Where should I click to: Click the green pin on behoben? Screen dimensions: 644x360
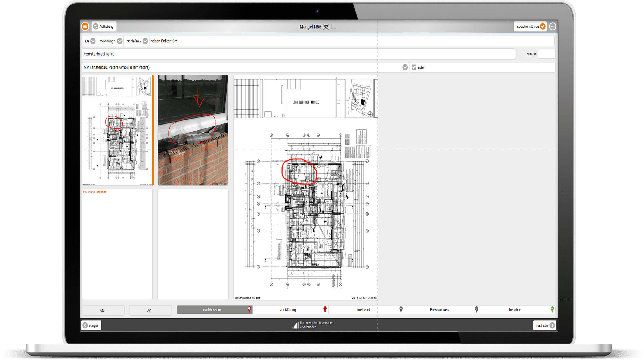click(552, 309)
